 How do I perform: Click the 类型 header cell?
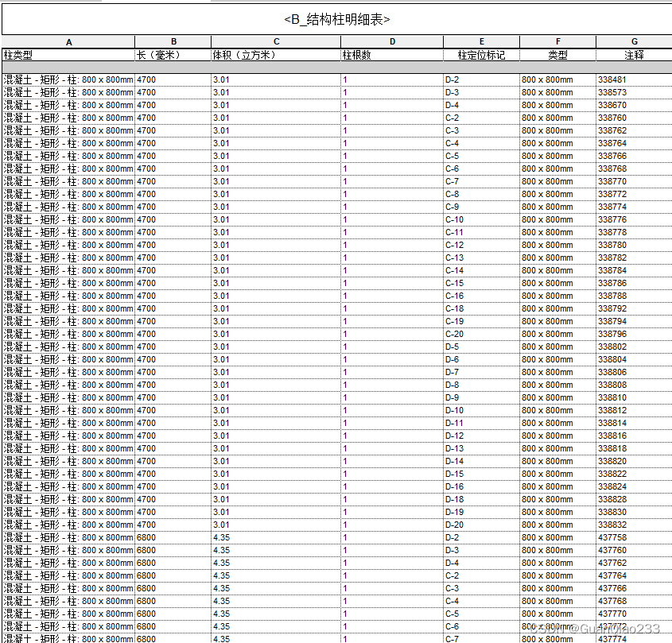click(558, 55)
